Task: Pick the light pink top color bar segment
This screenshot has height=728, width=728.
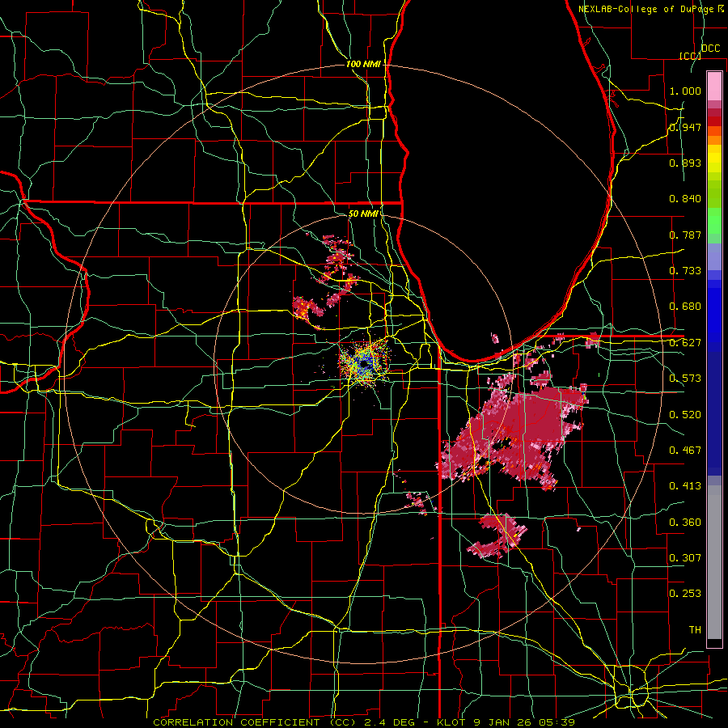Action: 714,86
